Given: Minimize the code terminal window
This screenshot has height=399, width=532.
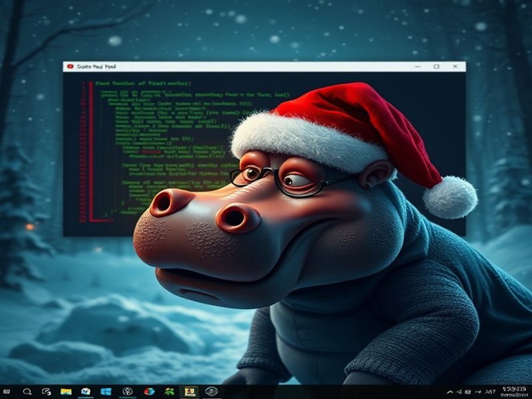Looking at the screenshot, I should pyautogui.click(x=418, y=66).
